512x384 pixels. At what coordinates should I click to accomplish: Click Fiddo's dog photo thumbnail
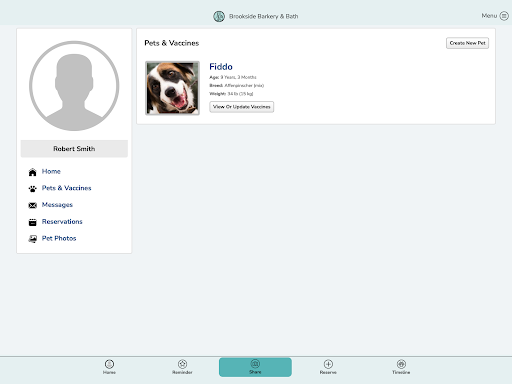[x=172, y=88]
